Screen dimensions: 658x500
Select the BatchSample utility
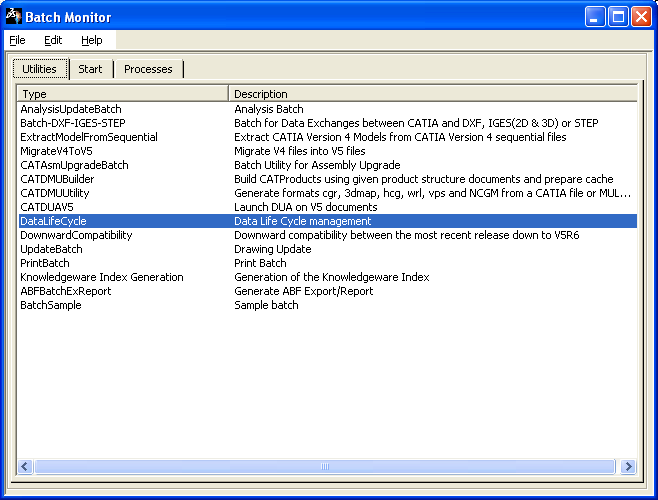[x=50, y=305]
